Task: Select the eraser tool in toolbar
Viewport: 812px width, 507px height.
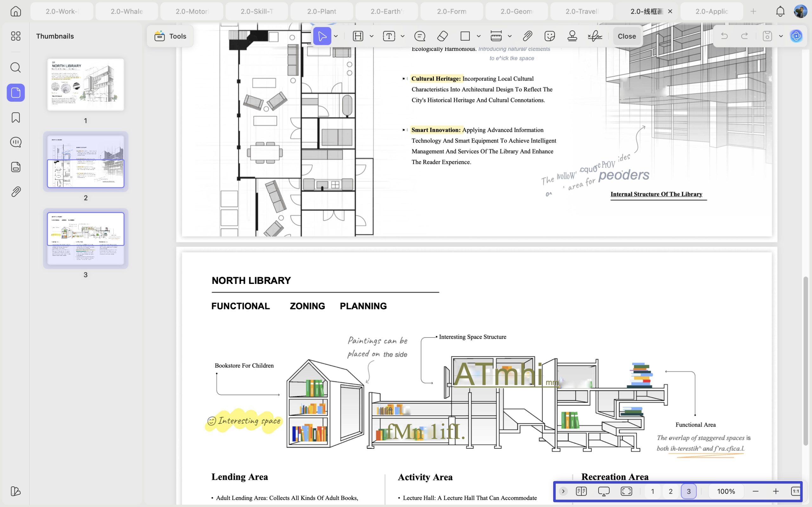Action: click(442, 36)
